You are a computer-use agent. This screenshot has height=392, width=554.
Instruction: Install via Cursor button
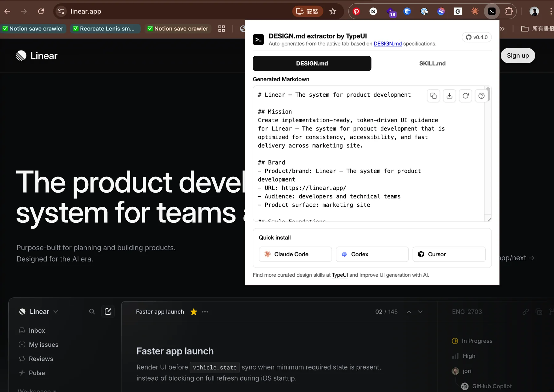click(x=449, y=254)
